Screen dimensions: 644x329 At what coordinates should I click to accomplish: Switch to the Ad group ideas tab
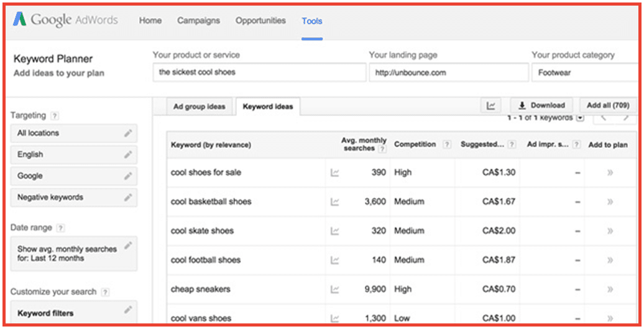pyautogui.click(x=199, y=107)
